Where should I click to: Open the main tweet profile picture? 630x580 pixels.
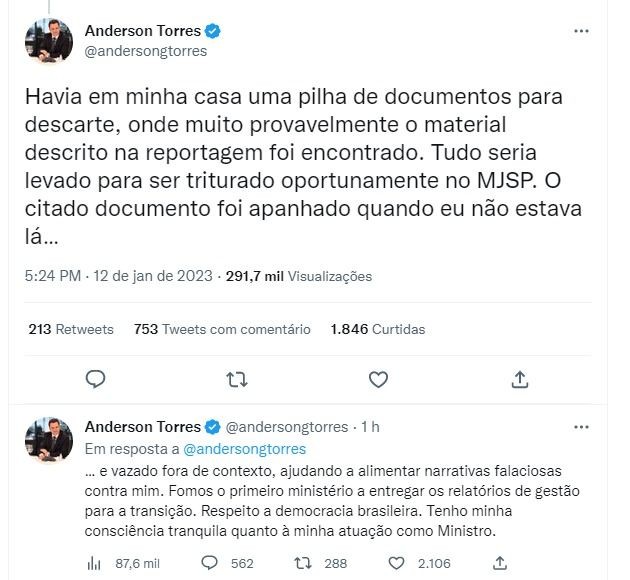point(49,41)
